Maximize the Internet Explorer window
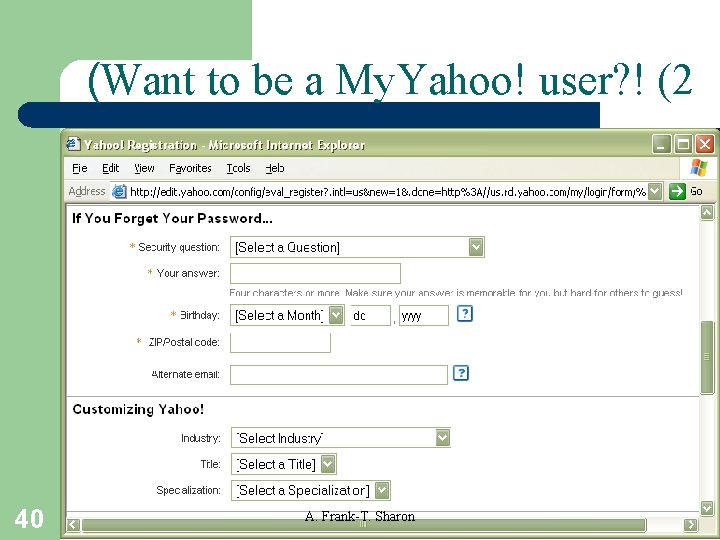 coord(683,144)
